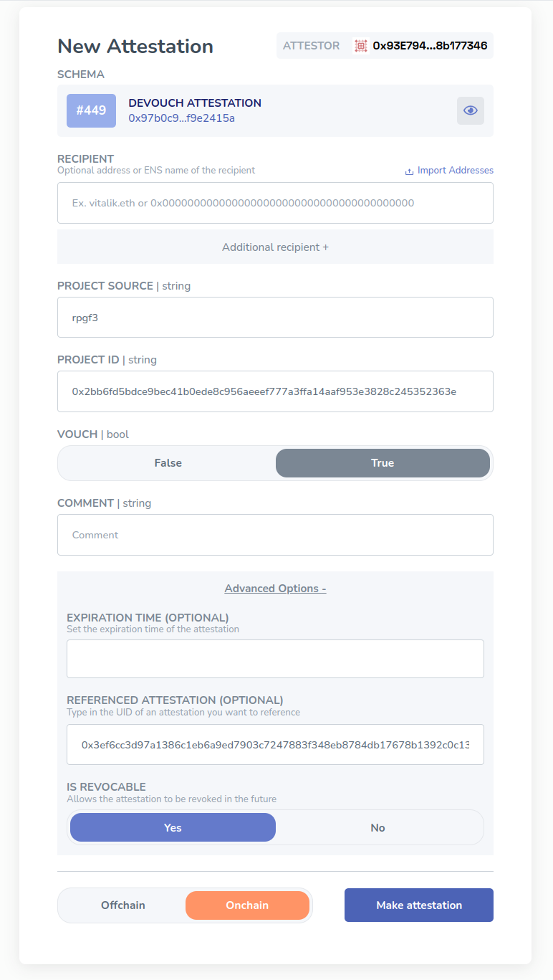553x980 pixels.
Task: Choose No for Is Revocable
Action: [x=378, y=827]
